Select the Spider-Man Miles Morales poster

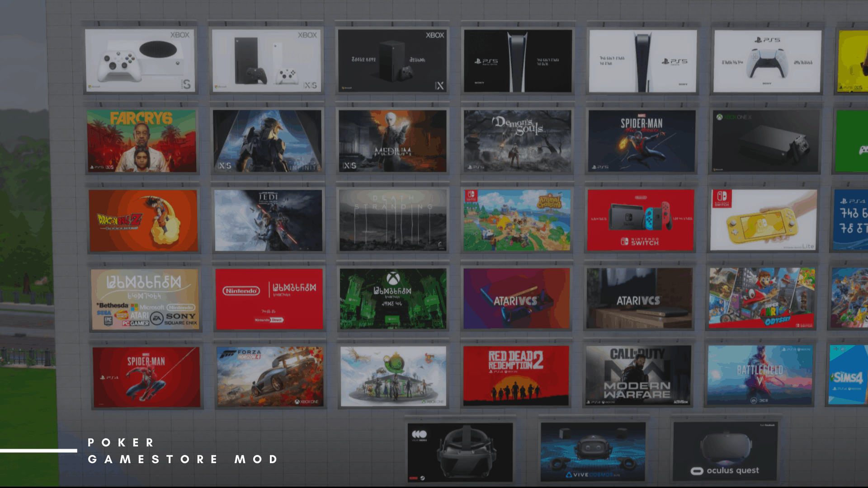tap(641, 141)
